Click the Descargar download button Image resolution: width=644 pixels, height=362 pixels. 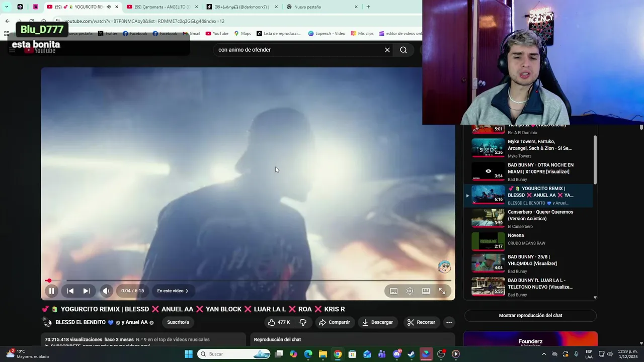point(377,322)
